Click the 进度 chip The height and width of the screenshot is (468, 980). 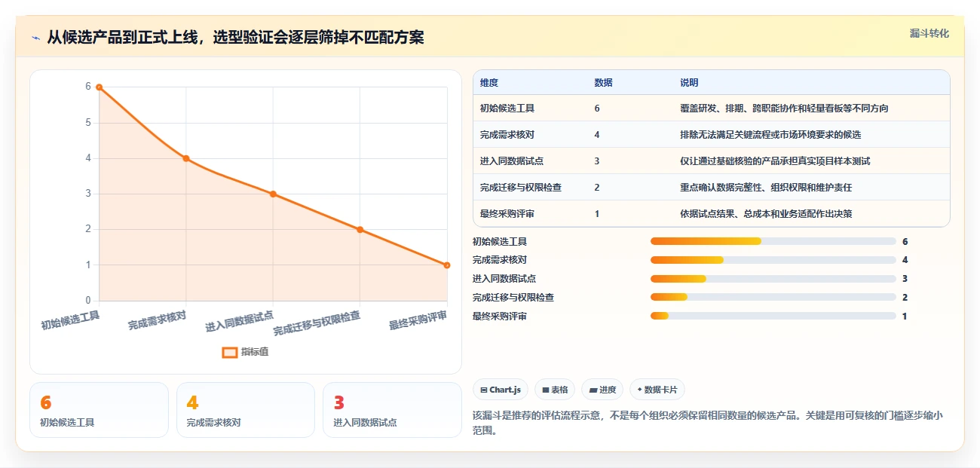click(x=602, y=390)
